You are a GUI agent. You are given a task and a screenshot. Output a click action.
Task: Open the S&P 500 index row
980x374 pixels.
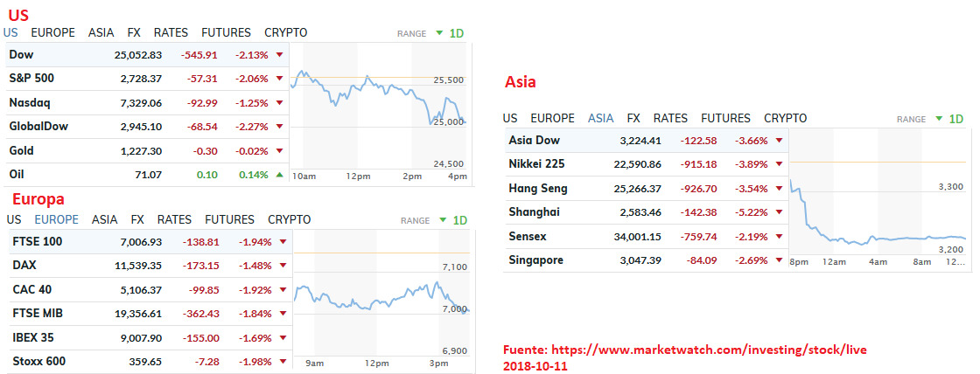(31, 79)
